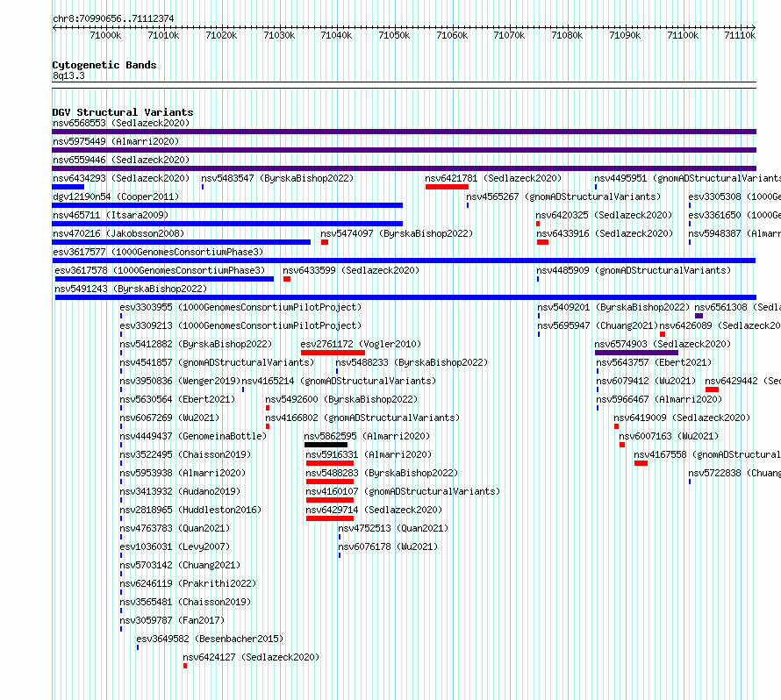Click the chr8:70990656..71112374 coordinate text
Screen dimensions: 781x700
[113, 19]
